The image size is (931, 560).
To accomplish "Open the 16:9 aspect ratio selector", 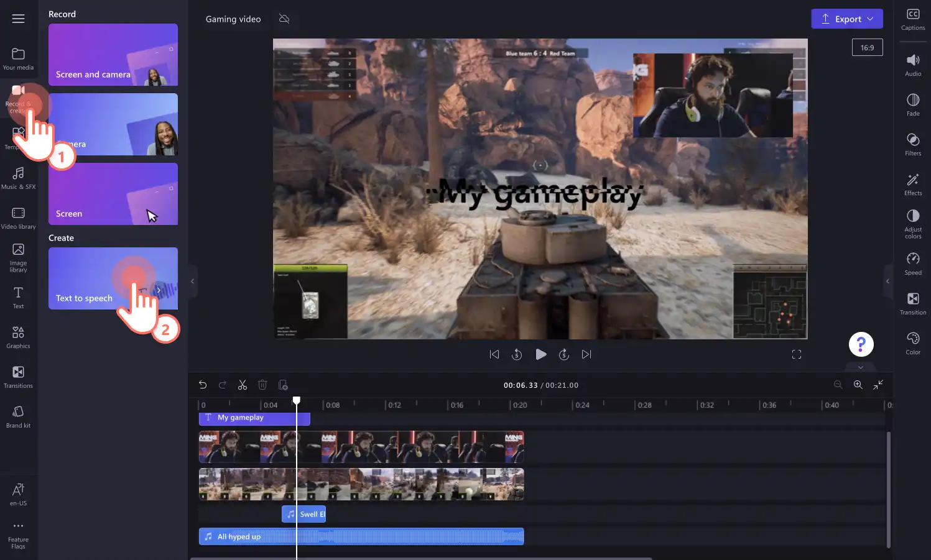I will 867,47.
